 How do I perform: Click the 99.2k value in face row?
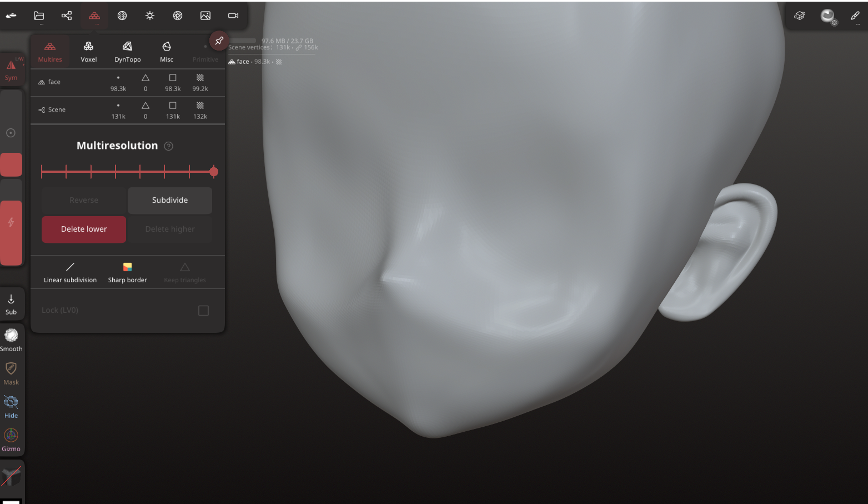[x=200, y=89]
